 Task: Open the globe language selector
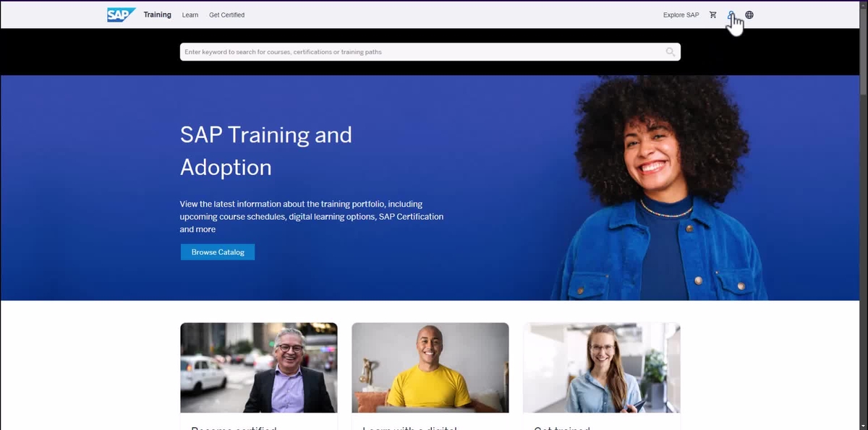click(x=749, y=14)
